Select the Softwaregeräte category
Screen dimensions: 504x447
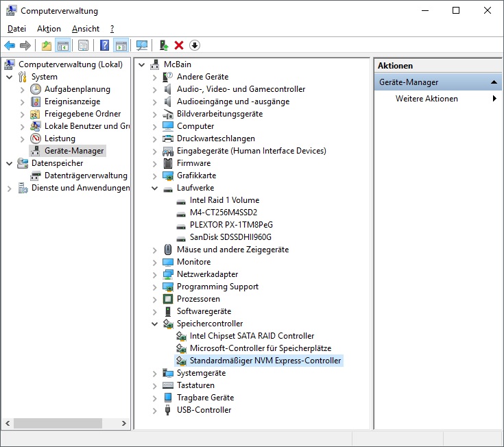pyautogui.click(x=204, y=311)
